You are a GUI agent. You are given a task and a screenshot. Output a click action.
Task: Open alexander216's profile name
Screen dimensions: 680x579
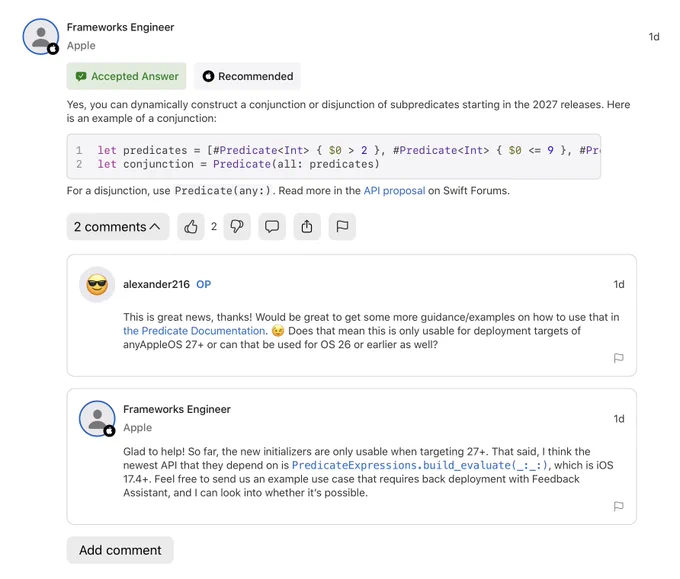click(156, 285)
